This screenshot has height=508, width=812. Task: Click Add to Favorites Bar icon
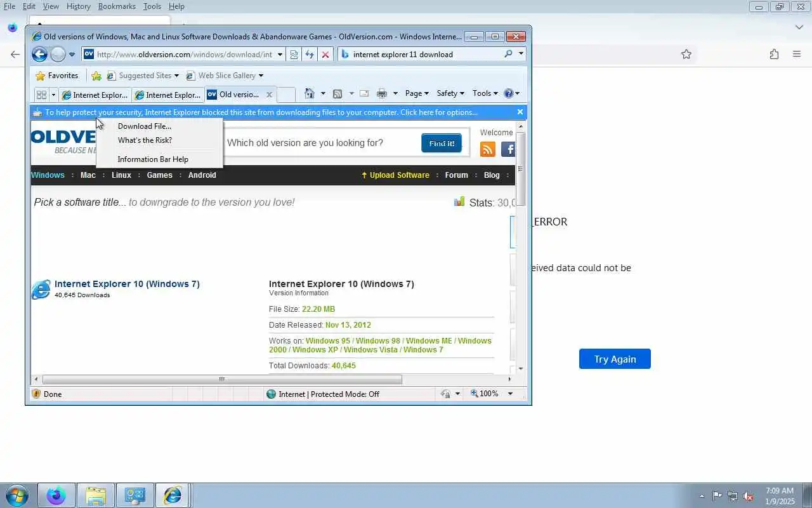tap(96, 76)
